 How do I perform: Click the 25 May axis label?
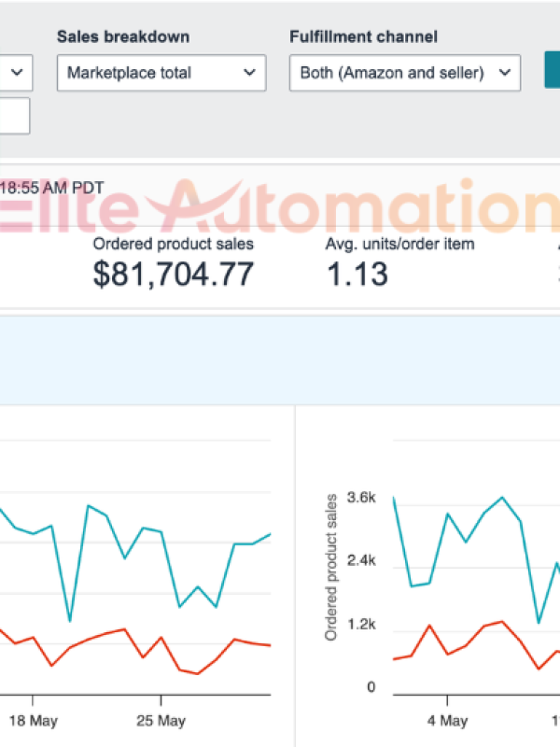(161, 721)
